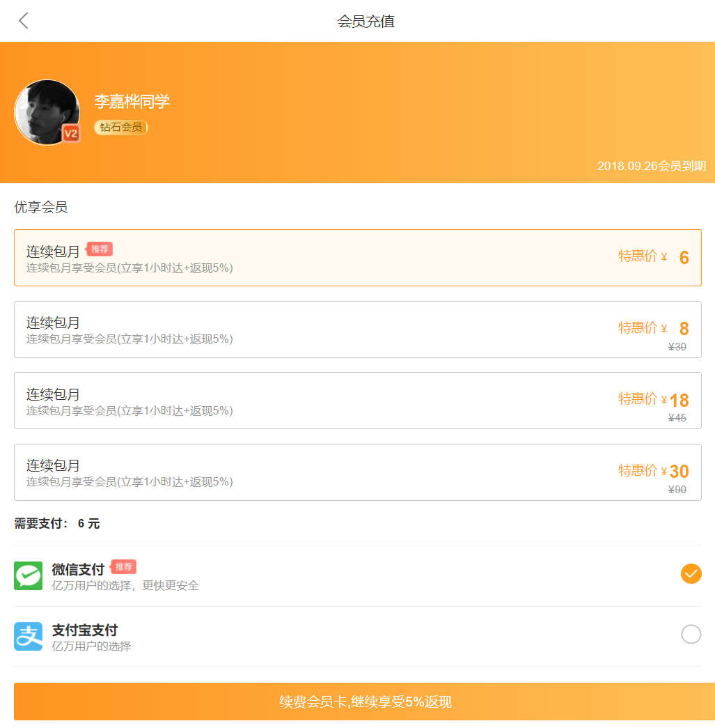Click the 续费会员卡 renew button
Viewport: 715px width, 728px height.
click(364, 702)
